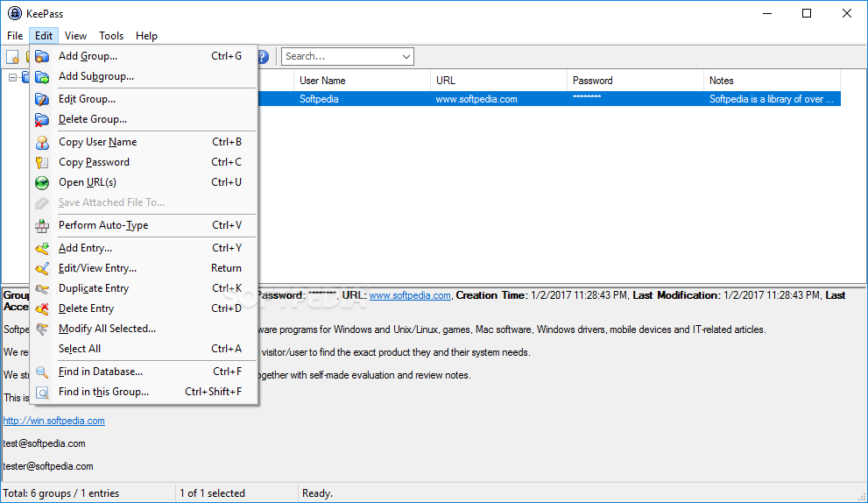
Task: Choose Add Entry... menu entry
Action: tap(144, 248)
